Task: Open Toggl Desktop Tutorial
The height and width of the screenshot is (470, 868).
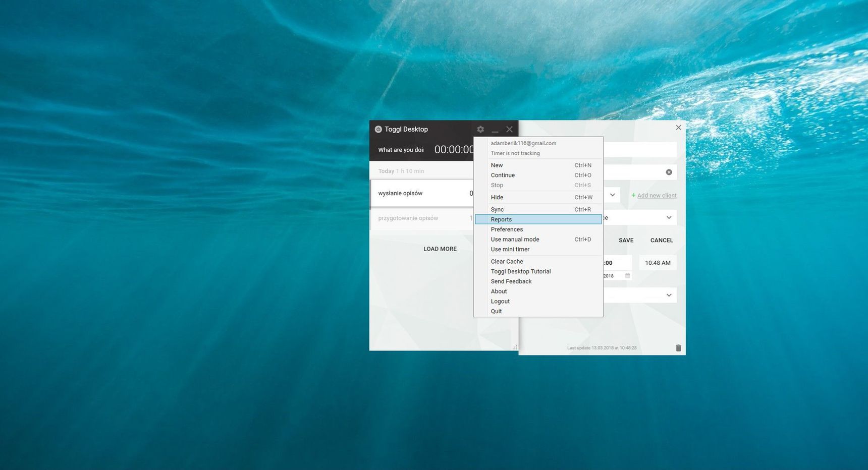Action: click(x=538, y=272)
